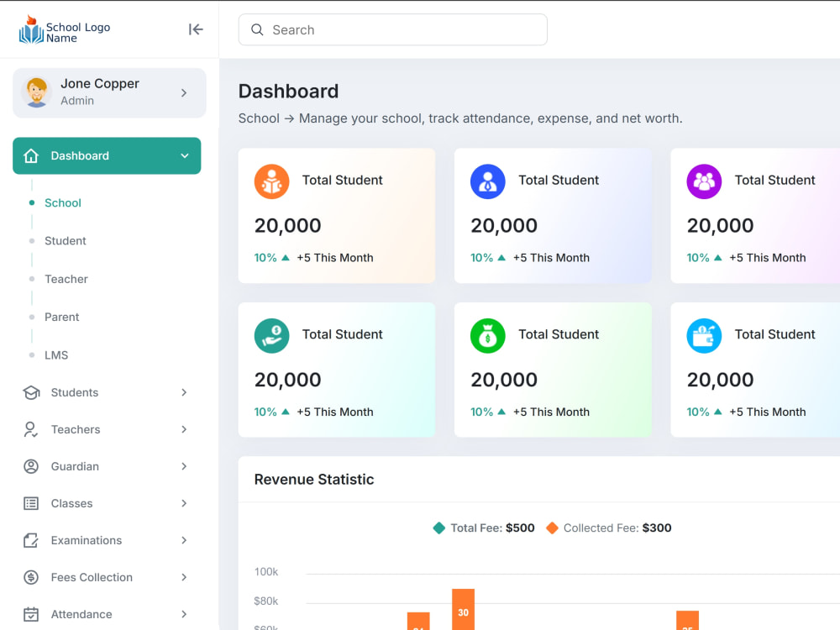Open the Fees Collection menu label
The image size is (840, 630).
click(92, 578)
